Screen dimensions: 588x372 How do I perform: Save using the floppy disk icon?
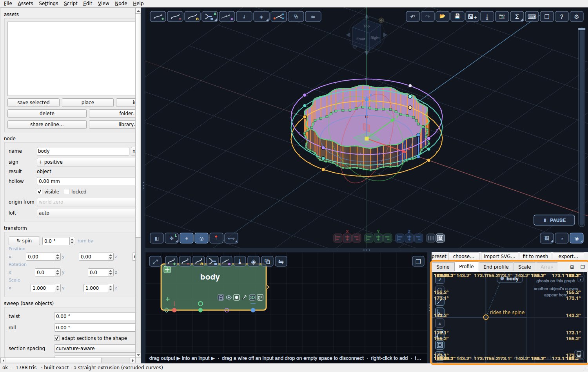pyautogui.click(x=457, y=16)
